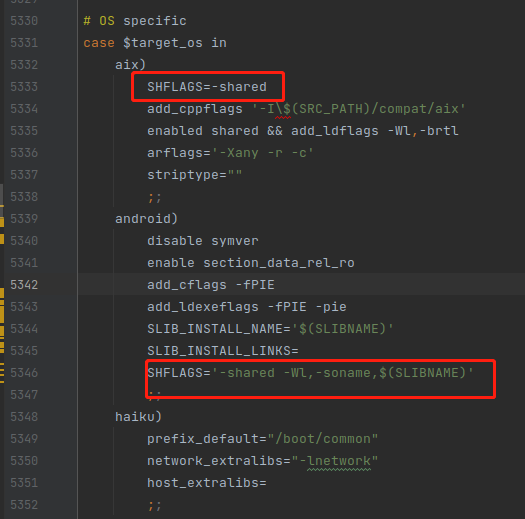Click the 'haiku)' case label
The image size is (525, 519).
coord(139,417)
